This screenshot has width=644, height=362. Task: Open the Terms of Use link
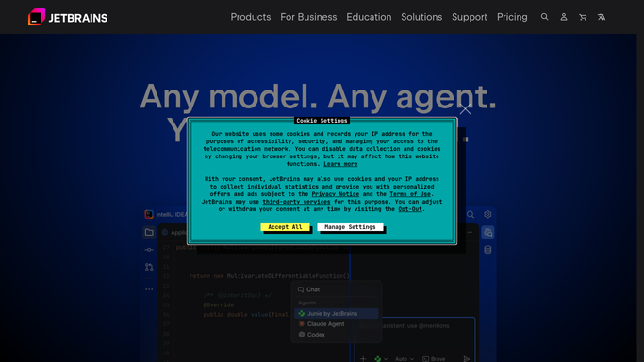[x=410, y=194]
